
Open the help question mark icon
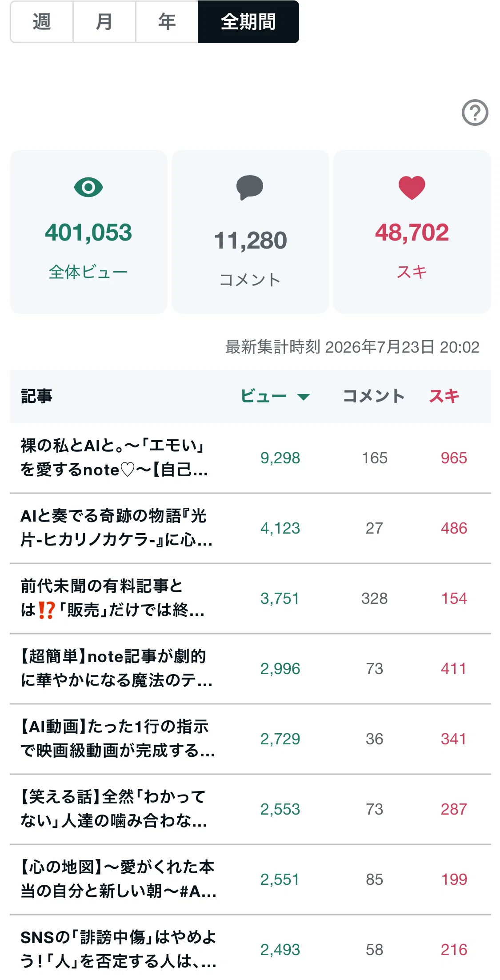tap(475, 112)
